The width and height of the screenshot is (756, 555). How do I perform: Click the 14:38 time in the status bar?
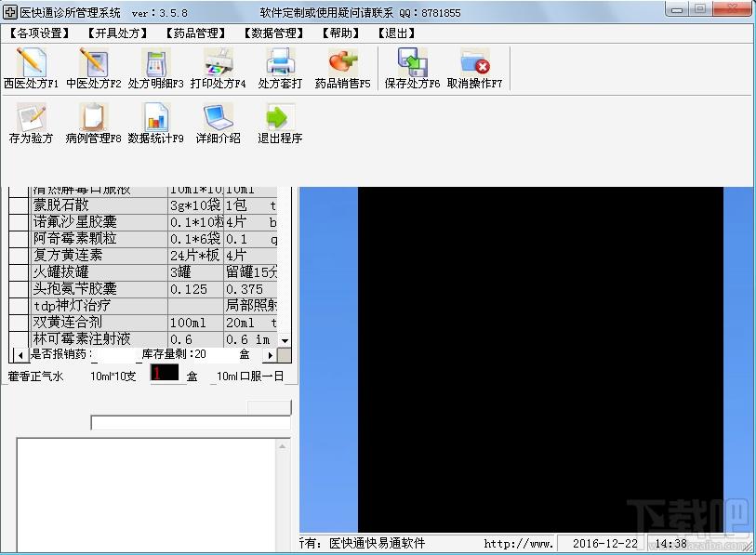coord(670,544)
